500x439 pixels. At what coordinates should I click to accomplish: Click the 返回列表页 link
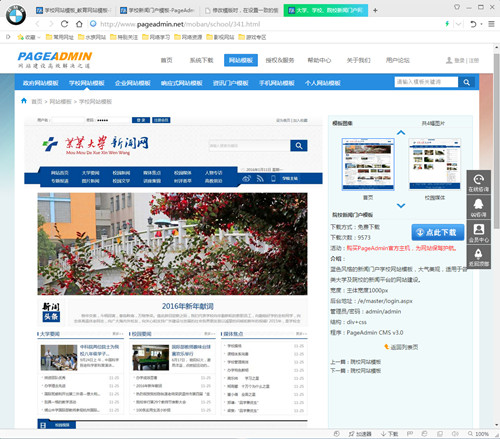pyautogui.click(x=401, y=347)
